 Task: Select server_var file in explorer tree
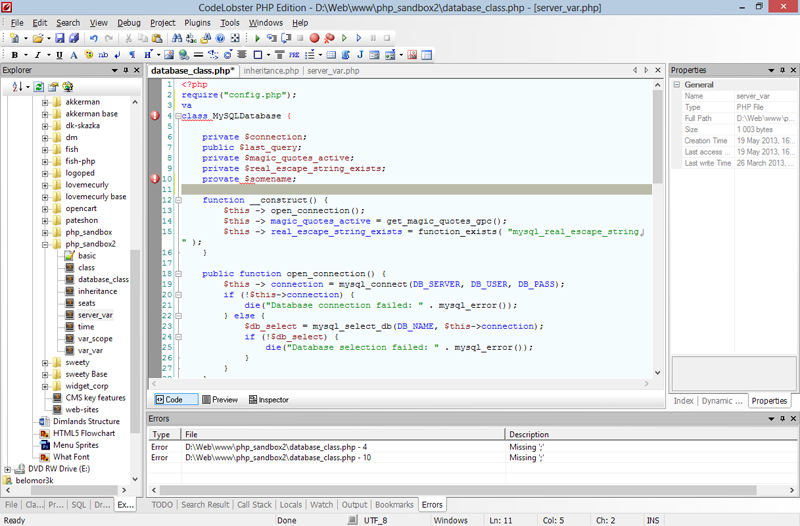coord(95,314)
